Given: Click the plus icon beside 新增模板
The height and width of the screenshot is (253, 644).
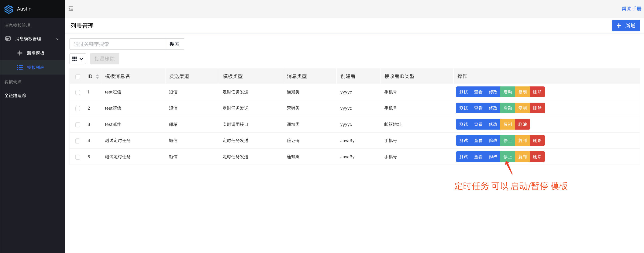Looking at the screenshot, I should coord(20,53).
